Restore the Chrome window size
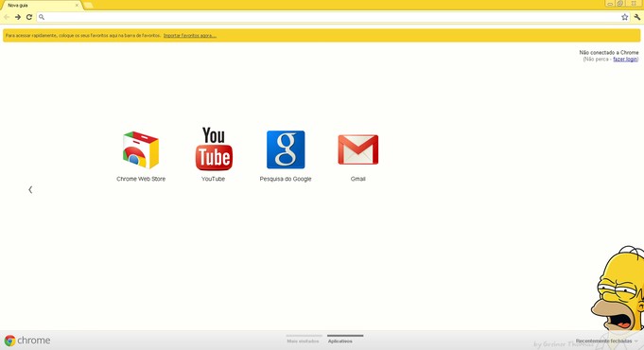 point(620,3)
